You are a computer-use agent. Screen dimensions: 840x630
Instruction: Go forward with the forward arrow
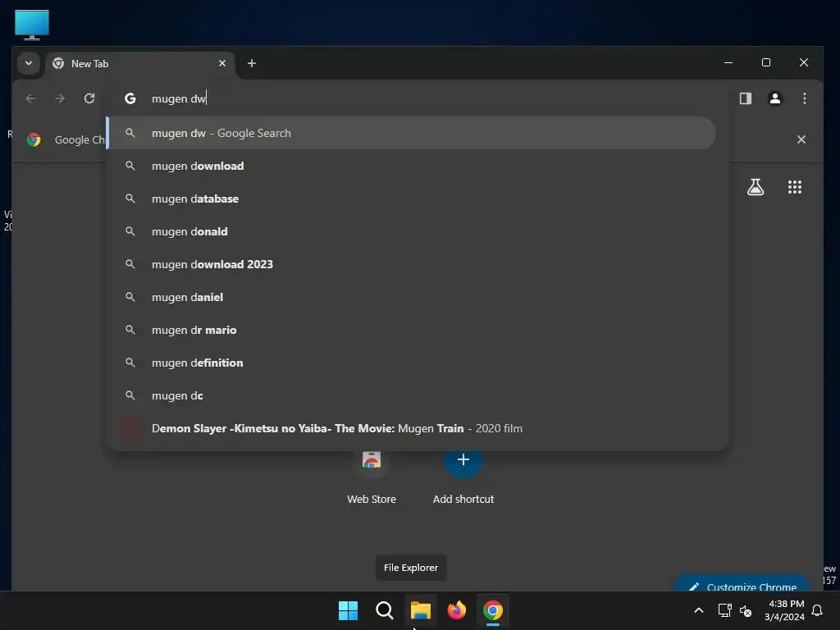pos(60,98)
